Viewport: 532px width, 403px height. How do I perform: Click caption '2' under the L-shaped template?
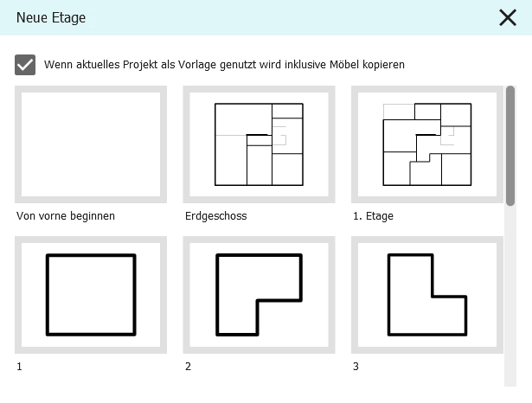click(188, 367)
